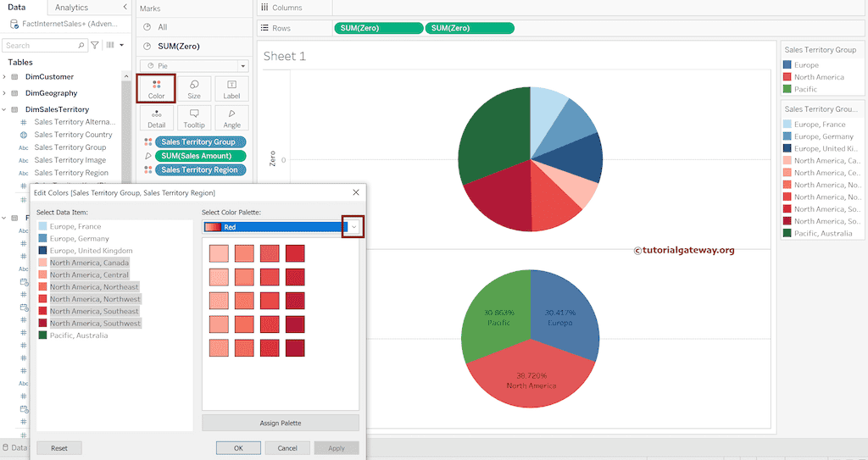Click the globe icon beside Sales Territory Country
Image resolution: width=868 pixels, height=460 pixels.
pyautogui.click(x=24, y=135)
